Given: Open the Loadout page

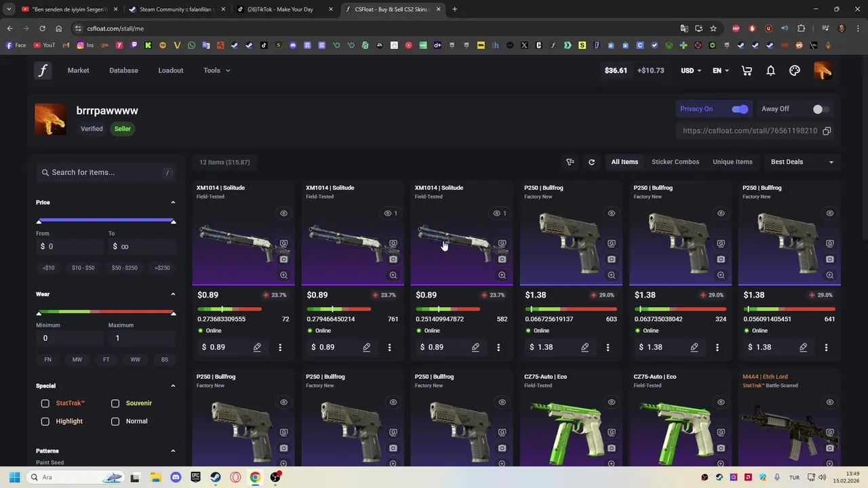Looking at the screenshot, I should (171, 70).
